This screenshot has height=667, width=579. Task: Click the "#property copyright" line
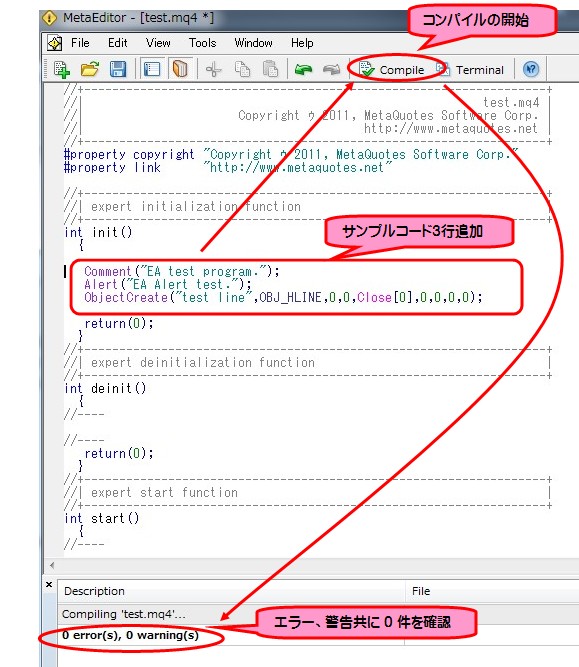tap(291, 154)
